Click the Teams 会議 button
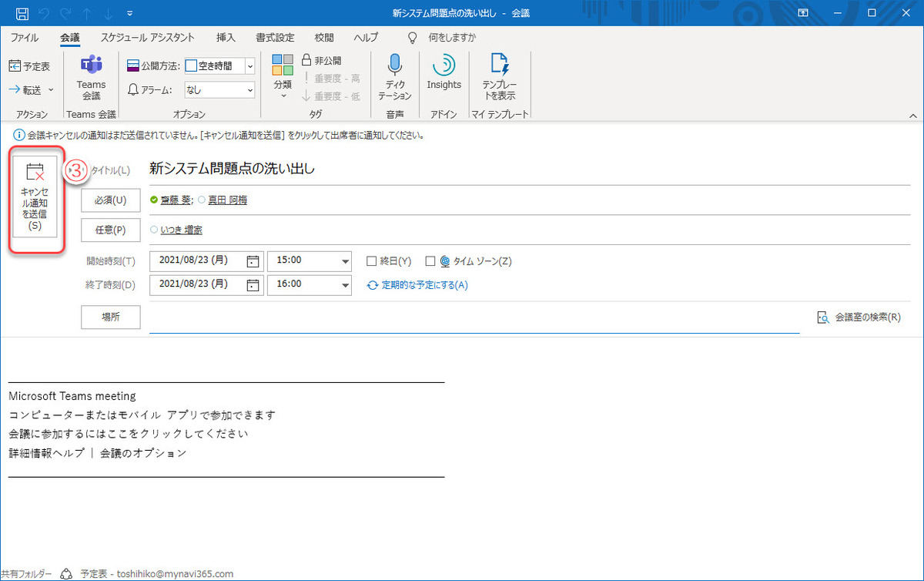The image size is (924, 581). pyautogui.click(x=91, y=79)
